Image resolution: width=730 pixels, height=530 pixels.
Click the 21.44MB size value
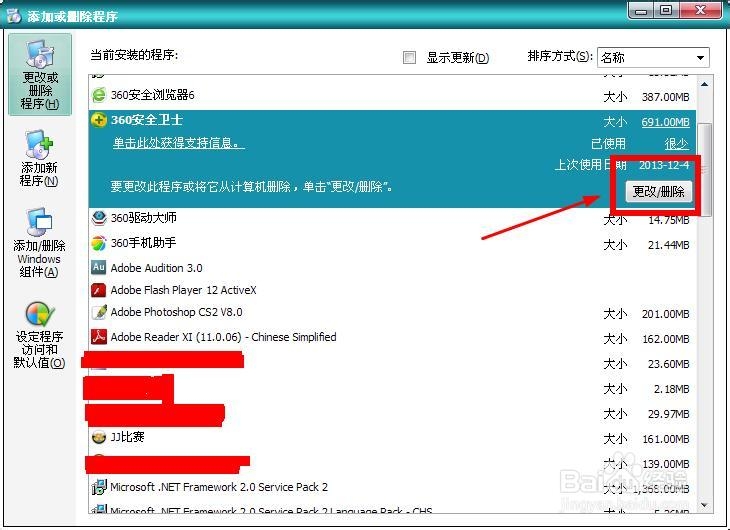[668, 245]
